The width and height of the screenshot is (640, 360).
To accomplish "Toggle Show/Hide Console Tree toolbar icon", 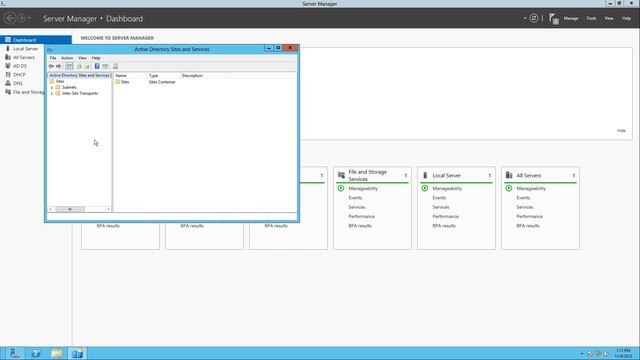I will [69, 66].
